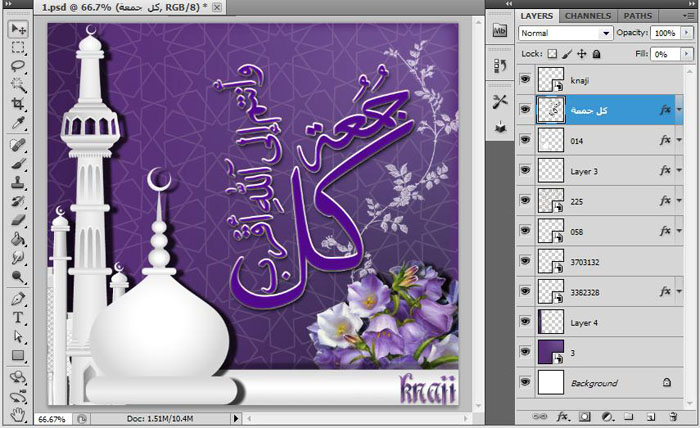Open the Mini Bridge panel icon
The height and width of the screenshot is (428, 700).
(501, 31)
